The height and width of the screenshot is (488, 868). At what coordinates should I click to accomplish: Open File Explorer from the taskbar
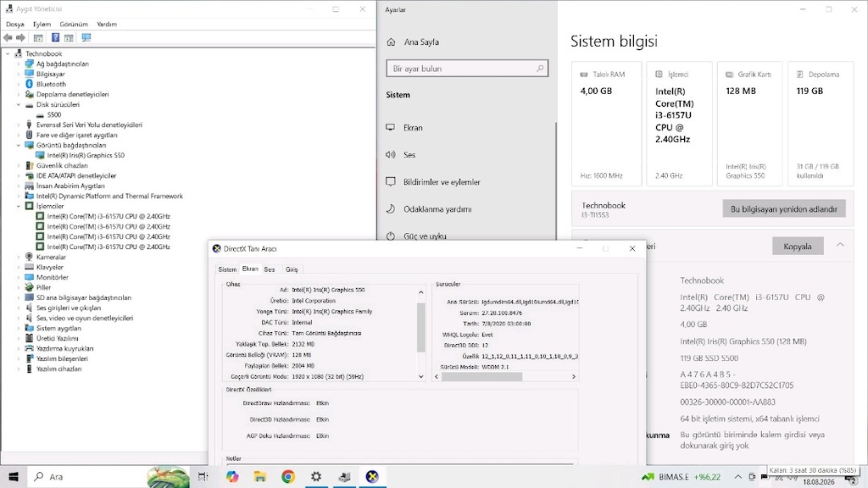(x=259, y=476)
